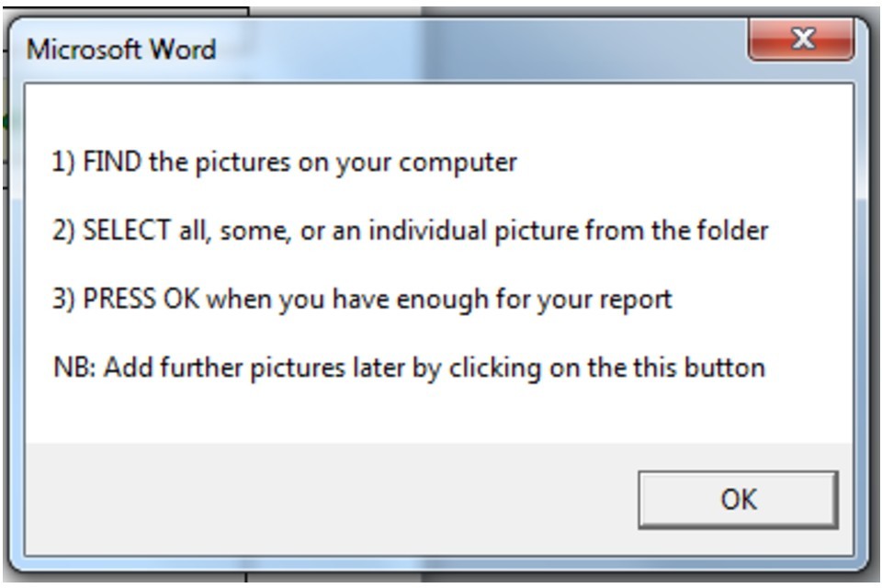
Task: Click the gray footer left of OK
Action: point(322,500)
